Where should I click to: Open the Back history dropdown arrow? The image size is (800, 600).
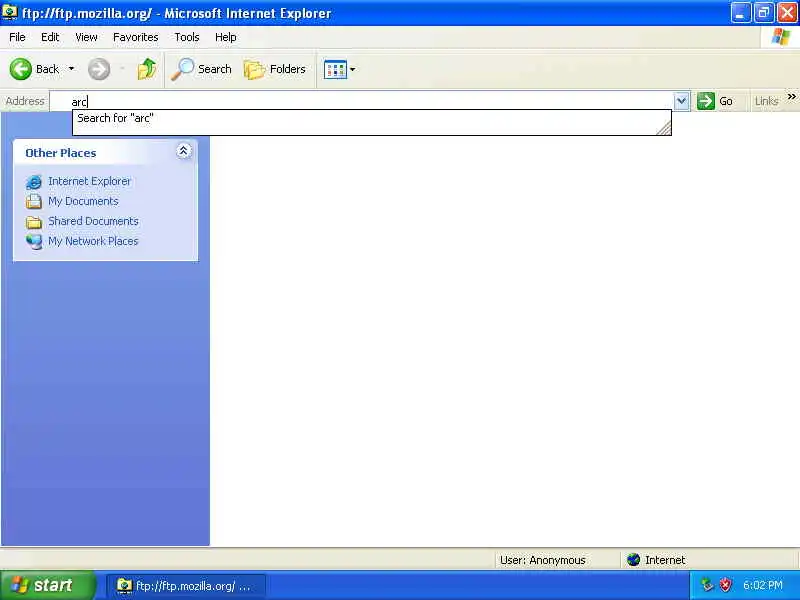71,69
